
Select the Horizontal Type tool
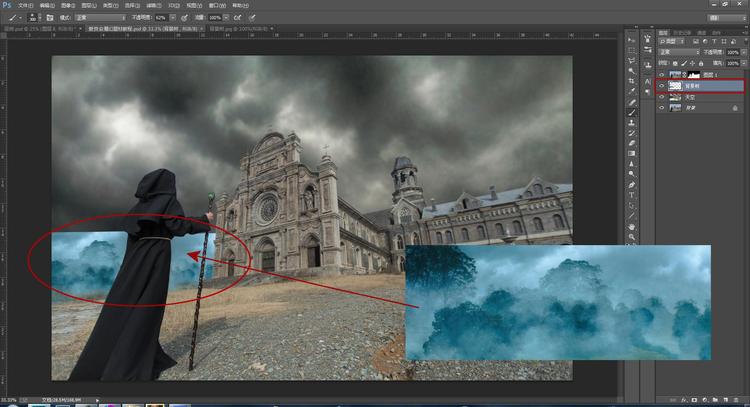click(x=631, y=195)
